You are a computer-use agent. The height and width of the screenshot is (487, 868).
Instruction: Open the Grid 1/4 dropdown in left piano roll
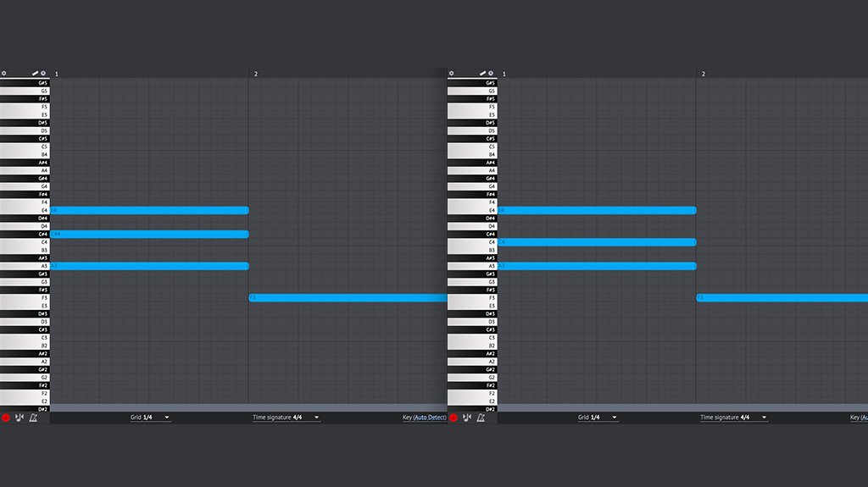150,418
